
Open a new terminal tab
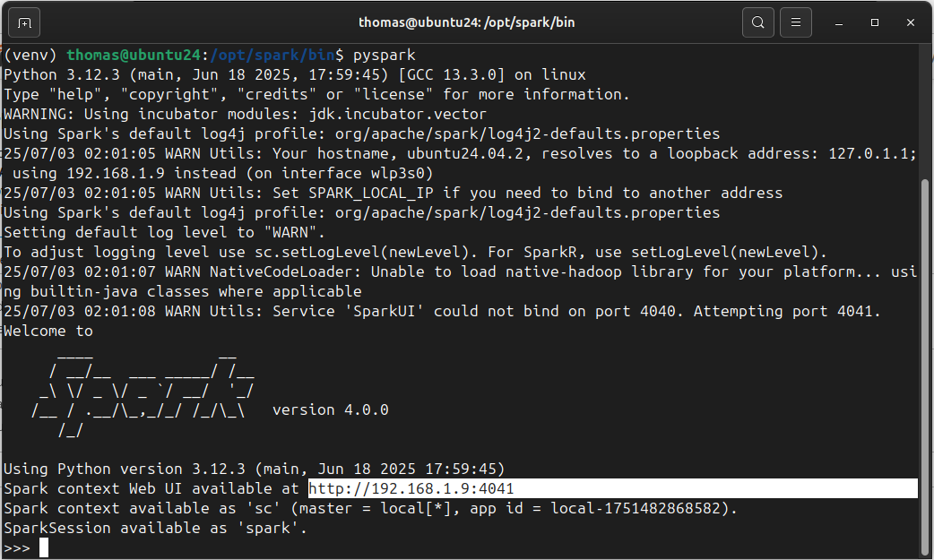click(x=24, y=22)
